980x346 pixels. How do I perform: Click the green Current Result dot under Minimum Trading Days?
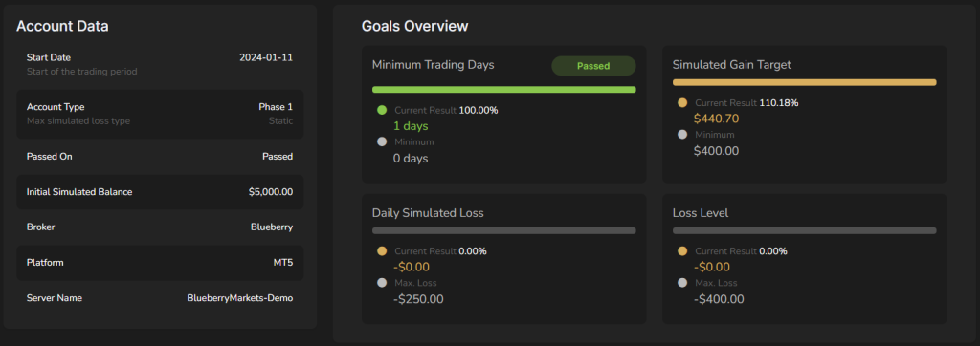point(382,110)
